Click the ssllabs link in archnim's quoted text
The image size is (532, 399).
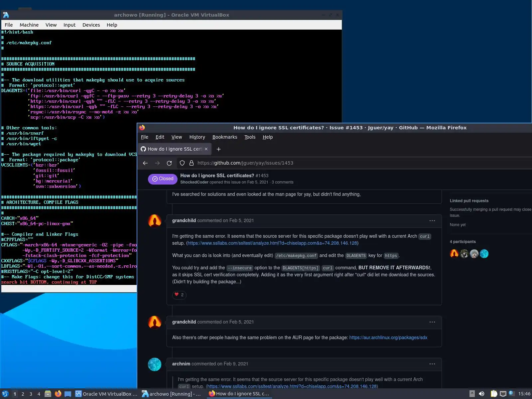(x=292, y=386)
